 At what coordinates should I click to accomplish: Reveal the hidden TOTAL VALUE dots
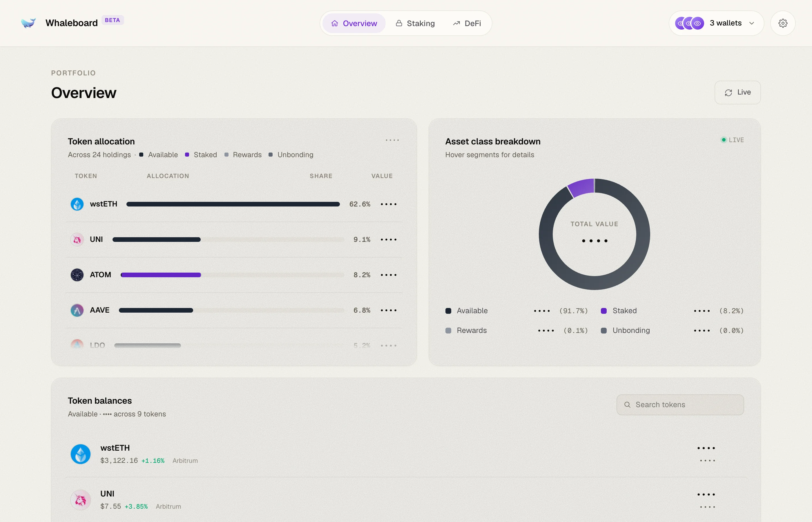pos(594,241)
